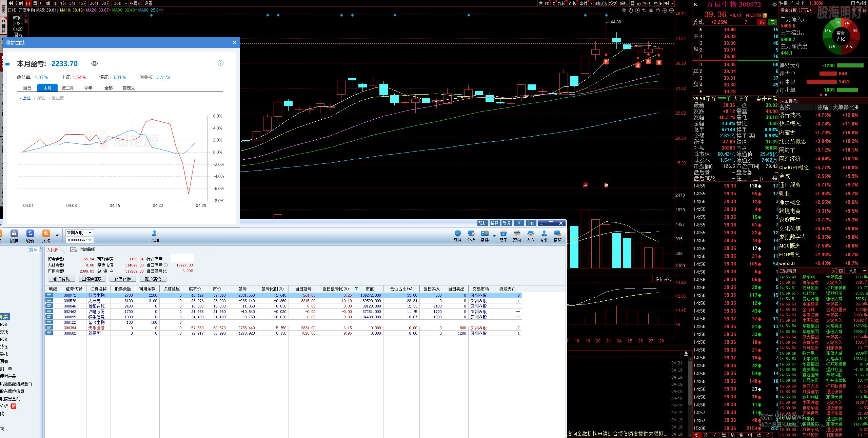The image size is (868, 438).
Task: Click the 止盈止损 button
Action: pos(122,279)
